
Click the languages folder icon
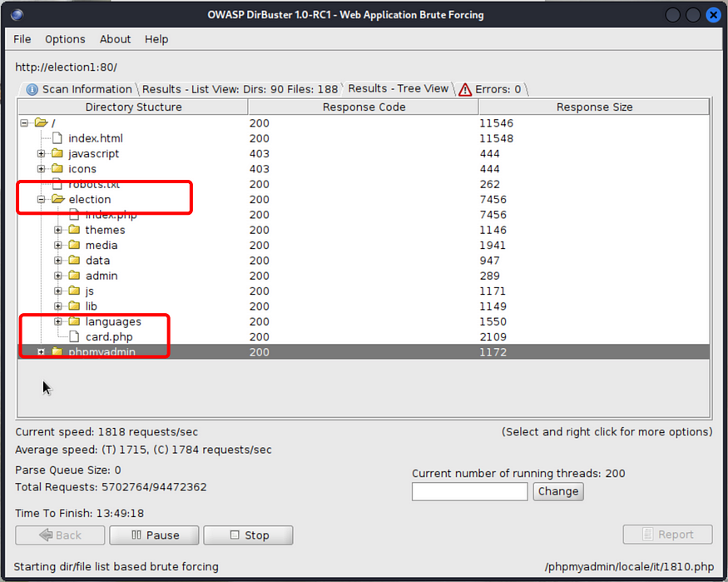[74, 321]
